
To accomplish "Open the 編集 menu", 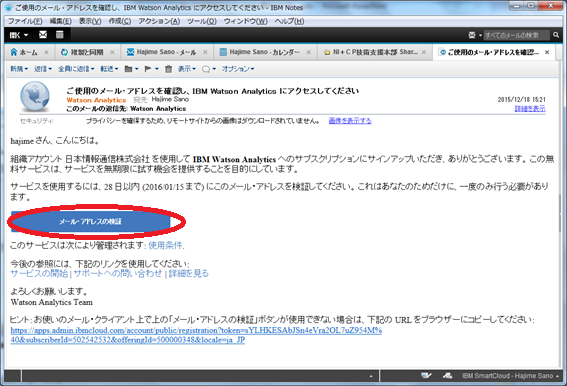I will (x=60, y=21).
